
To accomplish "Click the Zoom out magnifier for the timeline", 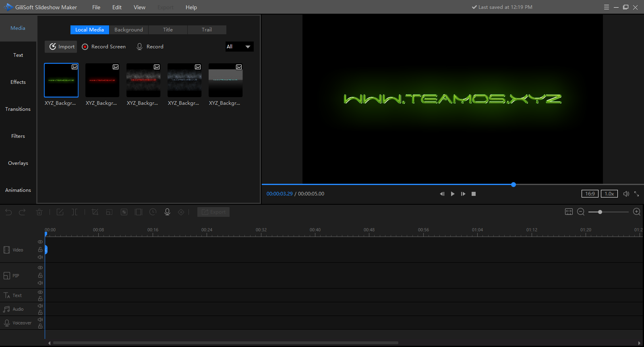I will coord(581,212).
